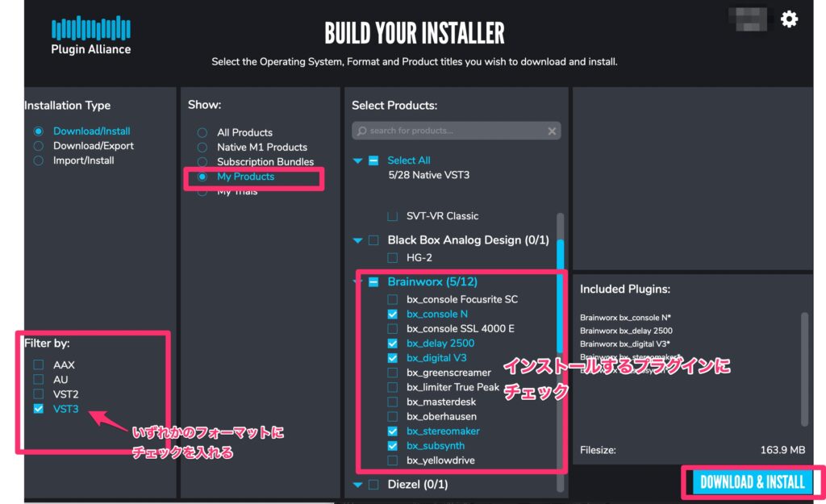Open settings with the gear icon
This screenshot has height=504, width=826.
coord(789,19)
